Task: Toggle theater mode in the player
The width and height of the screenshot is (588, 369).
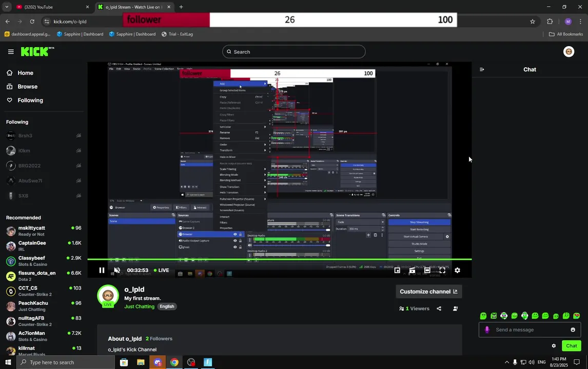Action: point(427,270)
